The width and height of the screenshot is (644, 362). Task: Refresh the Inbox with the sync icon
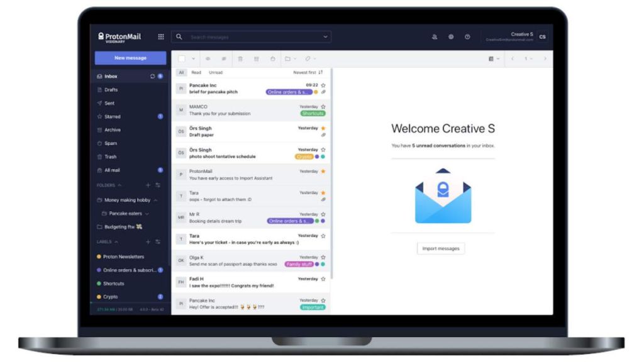(x=152, y=76)
